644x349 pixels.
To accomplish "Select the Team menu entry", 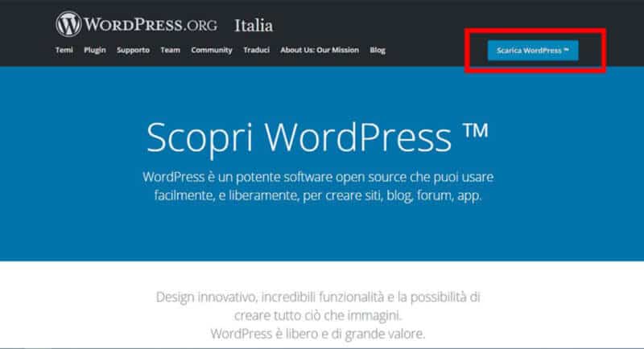I will 171,50.
